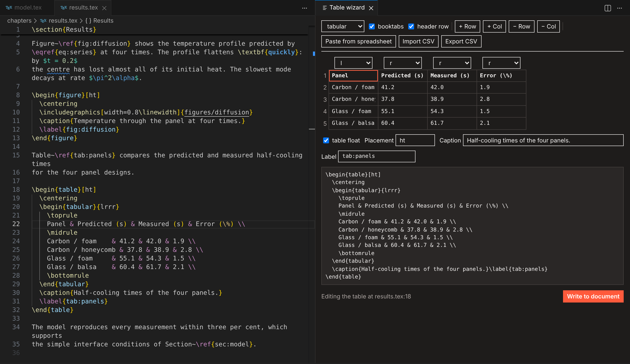The image size is (630, 364).
Task: Open the Error column alignment dropdown
Action: [x=501, y=63]
